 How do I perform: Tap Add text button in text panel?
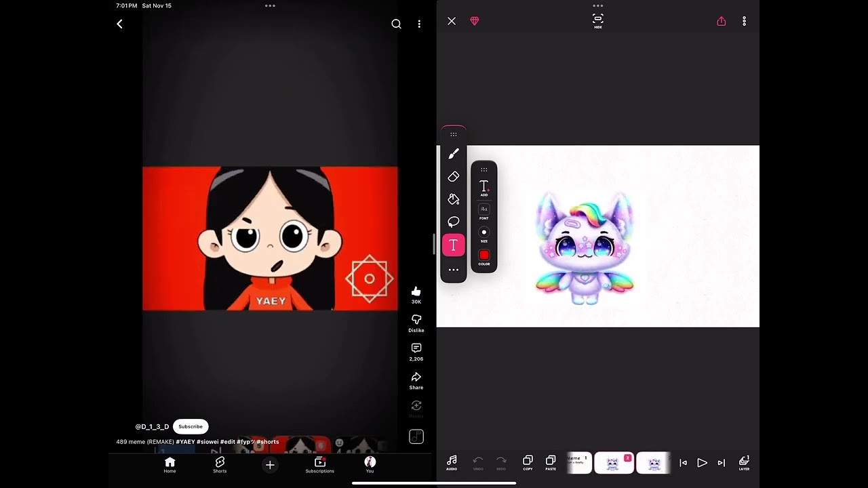pos(484,188)
